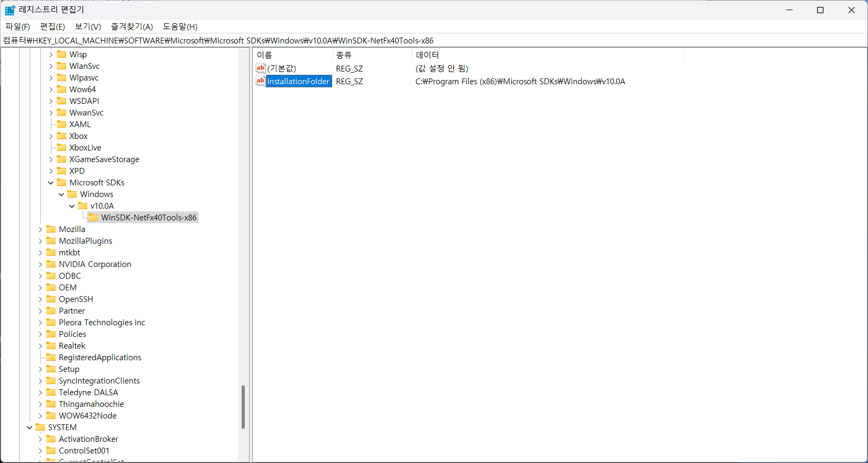The width and height of the screenshot is (868, 463).
Task: Expand the Xbox key
Action: click(x=51, y=136)
